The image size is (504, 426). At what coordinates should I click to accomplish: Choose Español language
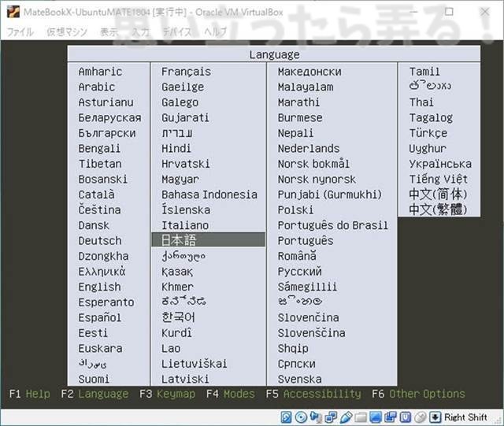(100, 317)
